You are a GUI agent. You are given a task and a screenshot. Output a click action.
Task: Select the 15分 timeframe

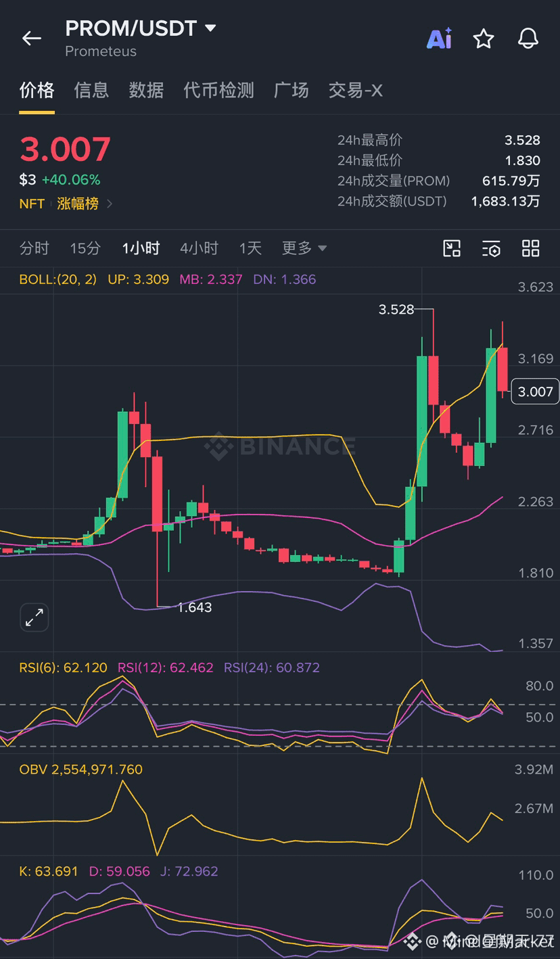[x=85, y=248]
